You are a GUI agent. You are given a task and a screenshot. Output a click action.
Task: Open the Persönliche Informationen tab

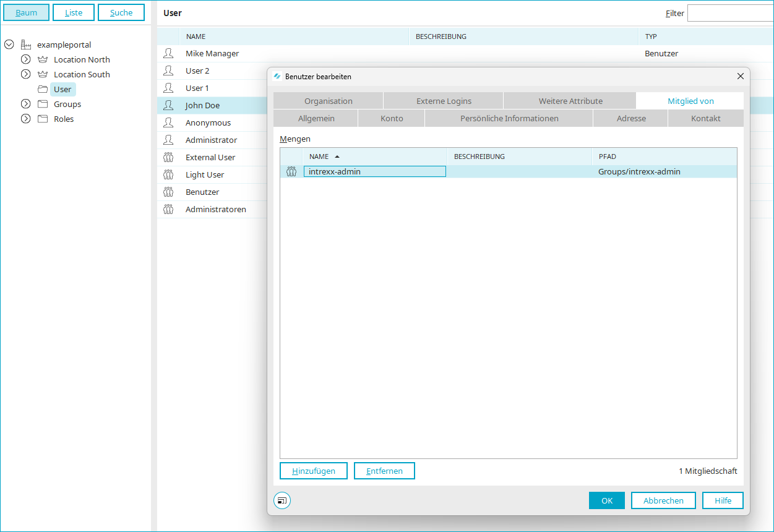pyautogui.click(x=509, y=118)
